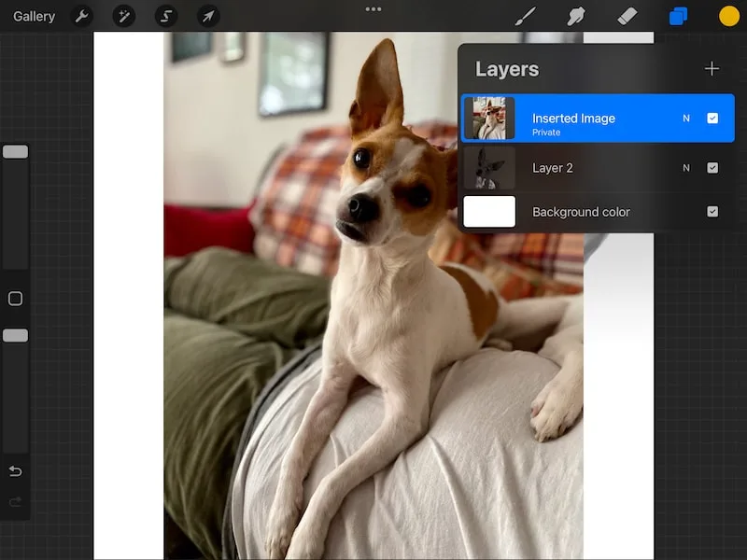Screen dimensions: 747x560
Task: Return to the Gallery
Action: tap(34, 16)
